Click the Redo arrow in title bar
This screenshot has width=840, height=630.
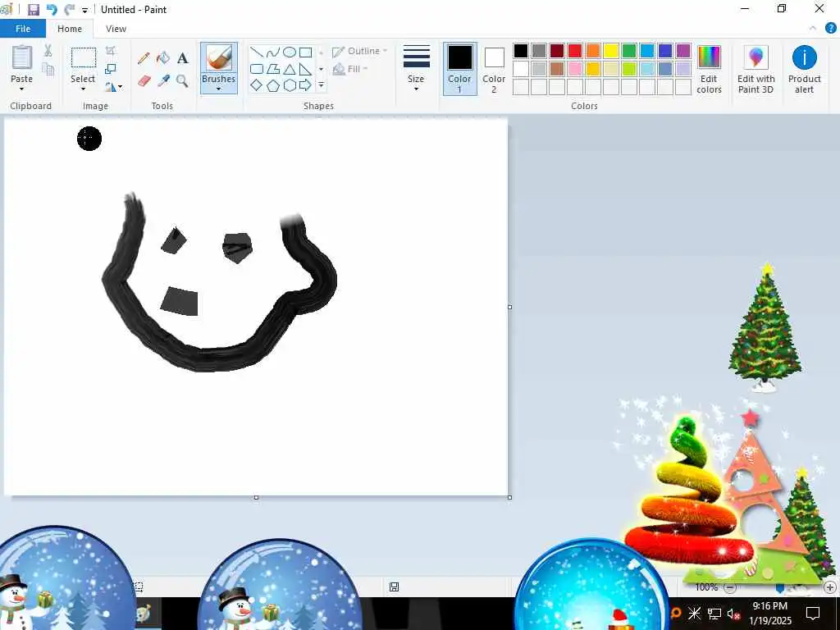click(69, 10)
